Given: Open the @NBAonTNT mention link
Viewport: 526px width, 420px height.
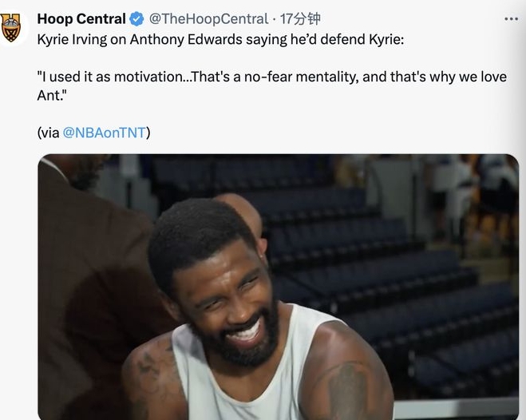Looking at the screenshot, I should (x=104, y=133).
